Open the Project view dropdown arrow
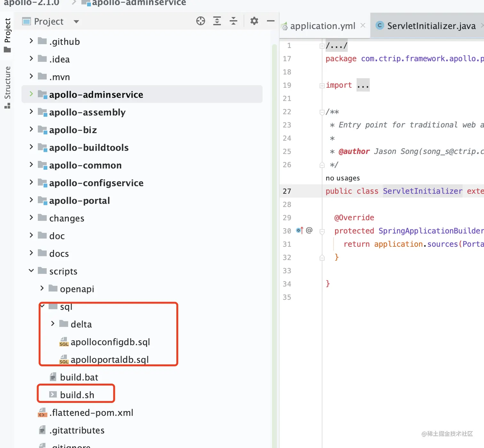Viewport: 484px width, 448px height. pos(76,22)
